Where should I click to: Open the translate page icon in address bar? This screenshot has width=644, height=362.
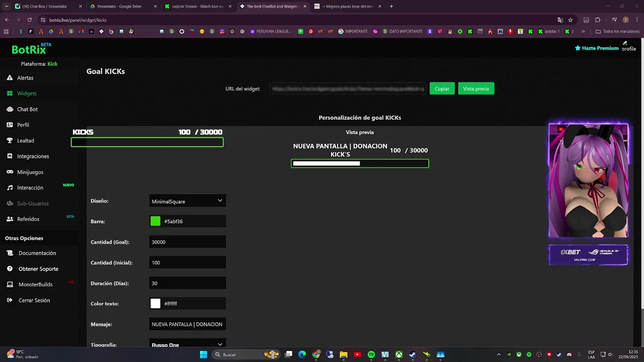click(x=560, y=20)
